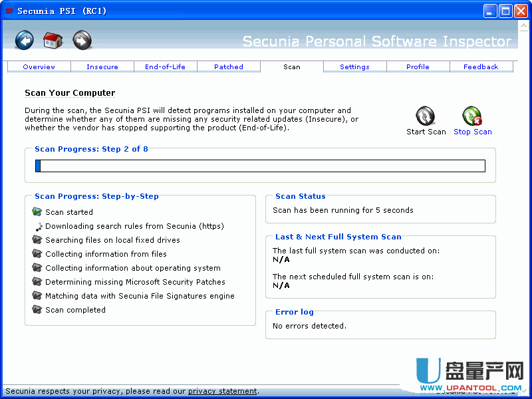Screen dimensions: 532x399
Task: Open the Feedback tab
Action: pos(481,67)
